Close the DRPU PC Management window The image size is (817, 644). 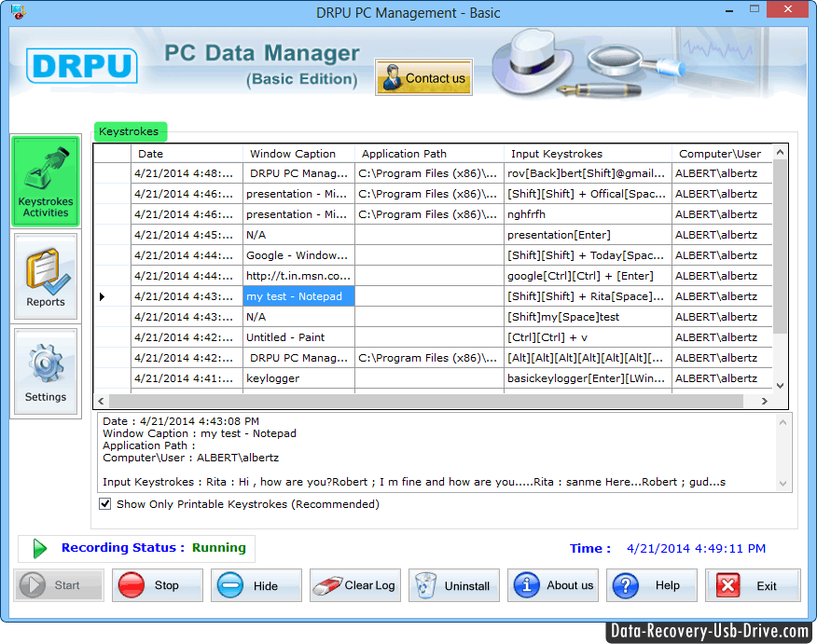click(x=788, y=8)
